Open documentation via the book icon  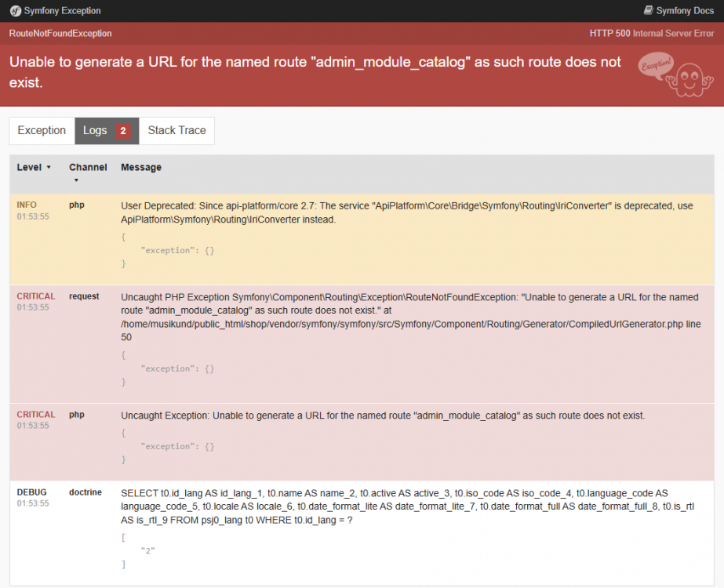click(x=646, y=11)
